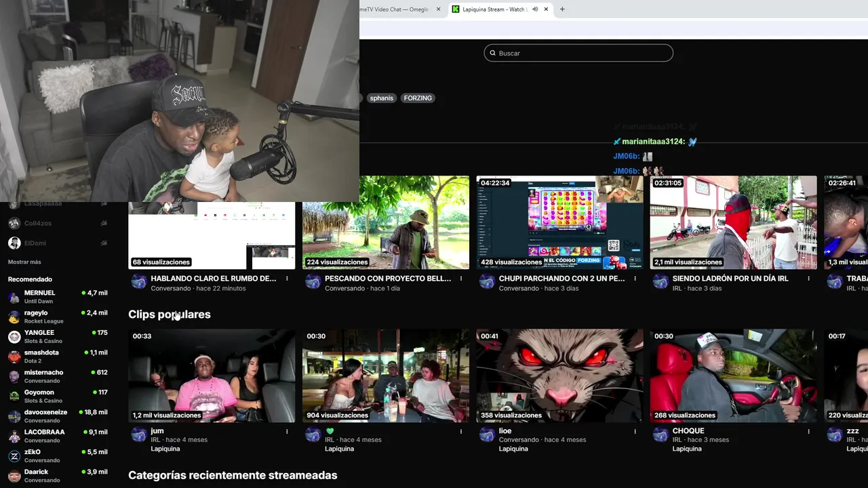The image size is (868, 488).
Task: Click offline icon next to Coll4zos
Action: (104, 223)
